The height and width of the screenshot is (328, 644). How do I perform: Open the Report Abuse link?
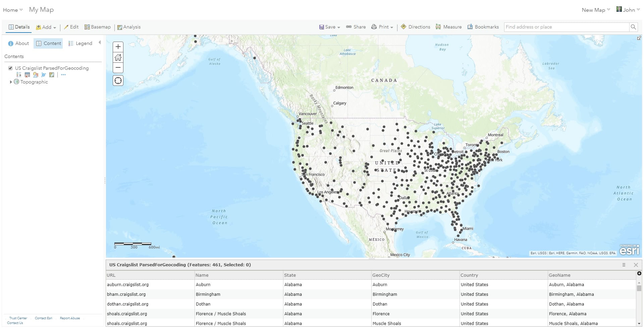pos(70,318)
